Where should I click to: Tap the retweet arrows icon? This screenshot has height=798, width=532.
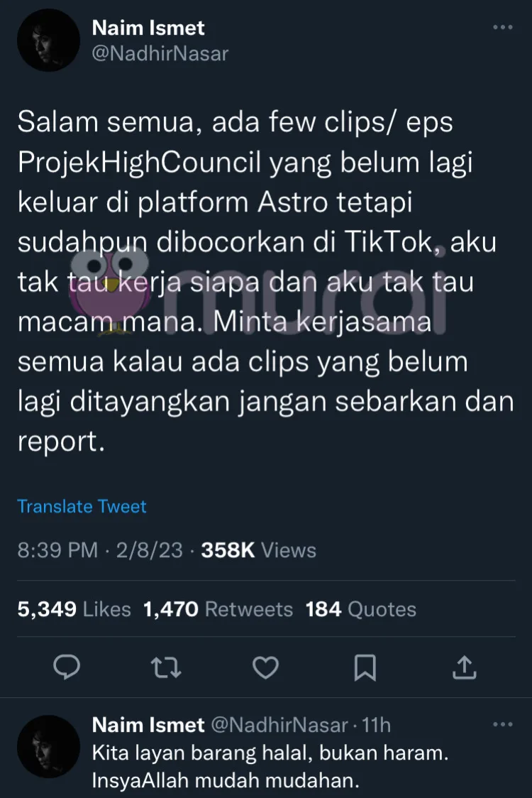pos(166,667)
